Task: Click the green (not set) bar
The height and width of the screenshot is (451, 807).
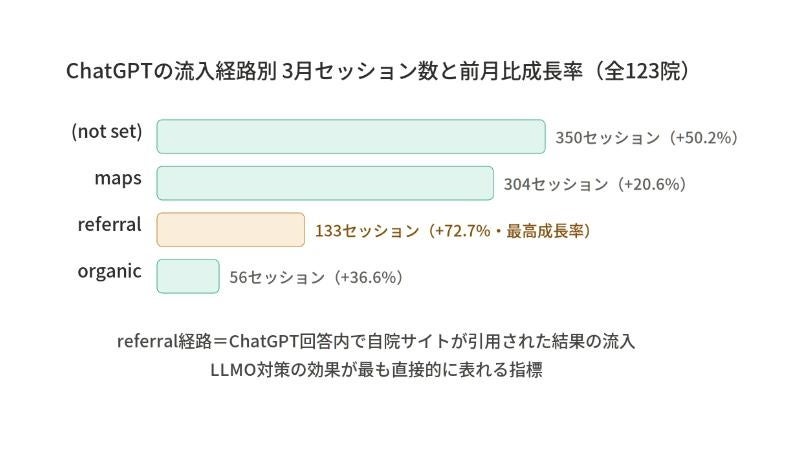Action: tap(351, 137)
